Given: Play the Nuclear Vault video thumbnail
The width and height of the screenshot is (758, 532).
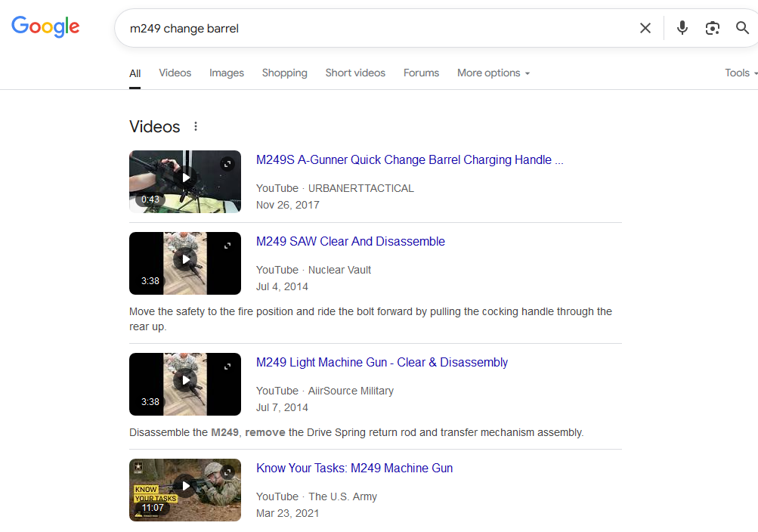Looking at the screenshot, I should tap(185, 263).
